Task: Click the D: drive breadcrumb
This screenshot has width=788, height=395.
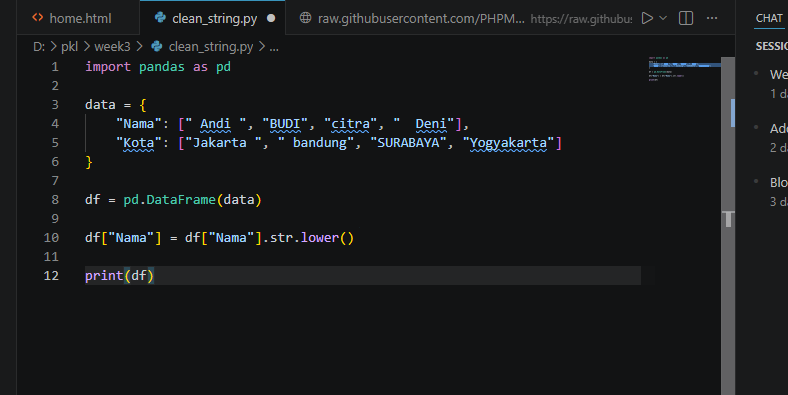Action: 39,47
